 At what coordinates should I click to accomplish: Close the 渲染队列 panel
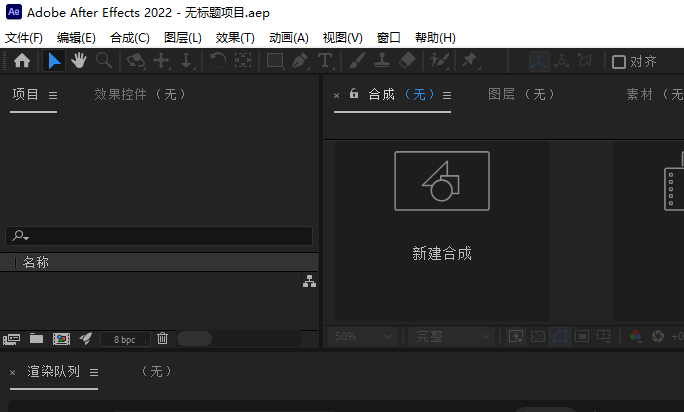pos(13,372)
